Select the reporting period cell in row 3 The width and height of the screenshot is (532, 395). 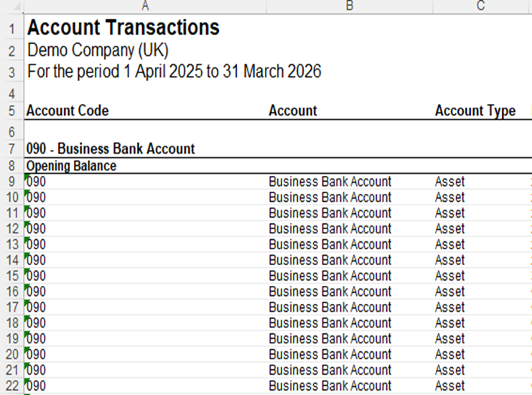(x=174, y=72)
